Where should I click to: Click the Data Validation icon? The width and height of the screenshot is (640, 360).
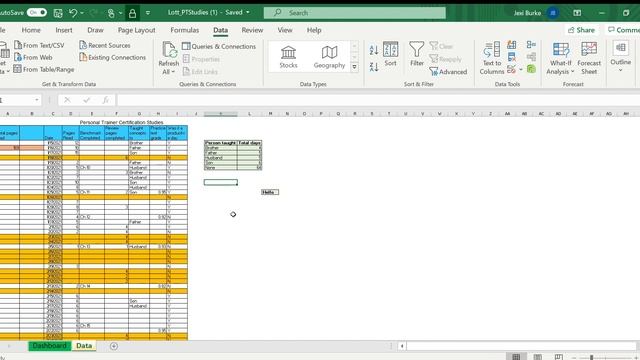tap(511, 69)
